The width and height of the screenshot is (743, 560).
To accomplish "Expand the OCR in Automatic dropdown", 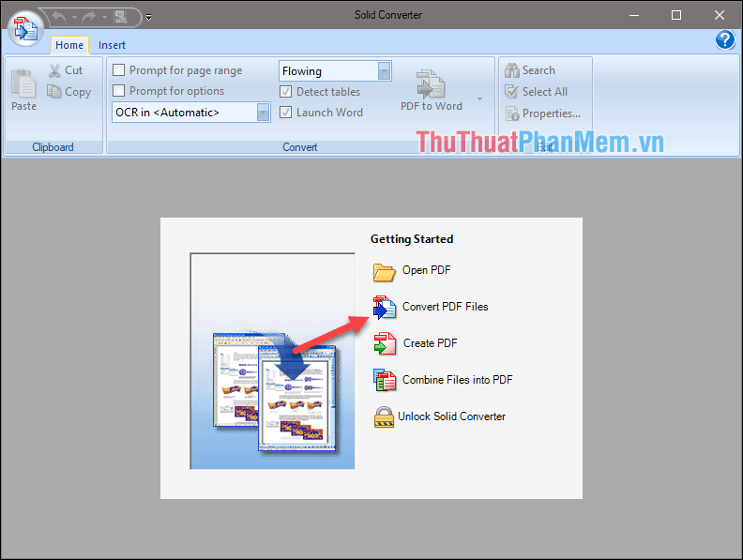I will pos(263,113).
